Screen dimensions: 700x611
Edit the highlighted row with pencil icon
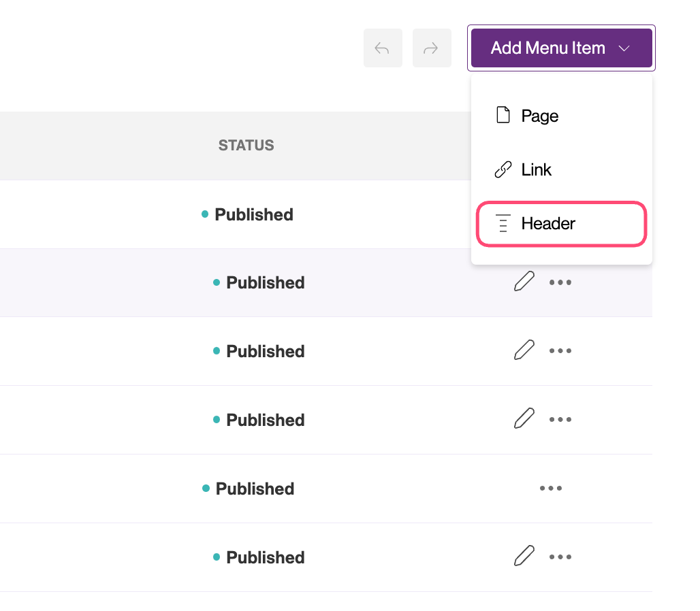coord(524,282)
